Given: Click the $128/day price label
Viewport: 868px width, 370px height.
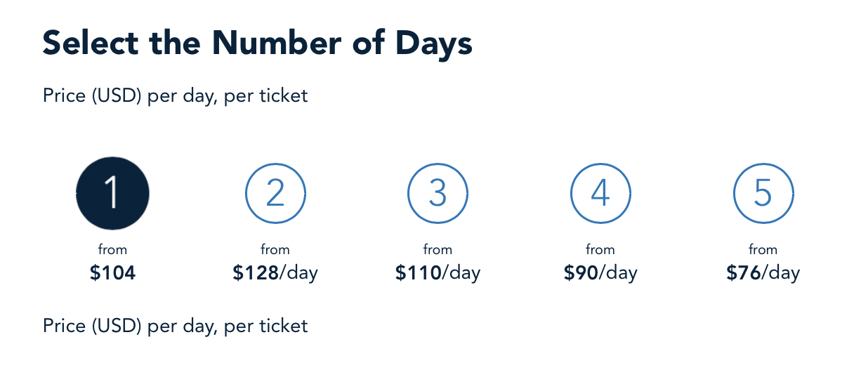Looking at the screenshot, I should 275,273.
